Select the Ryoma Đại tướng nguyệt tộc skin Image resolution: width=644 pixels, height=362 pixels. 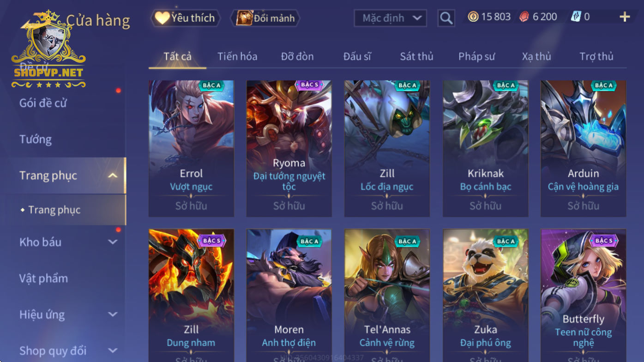tap(289, 149)
